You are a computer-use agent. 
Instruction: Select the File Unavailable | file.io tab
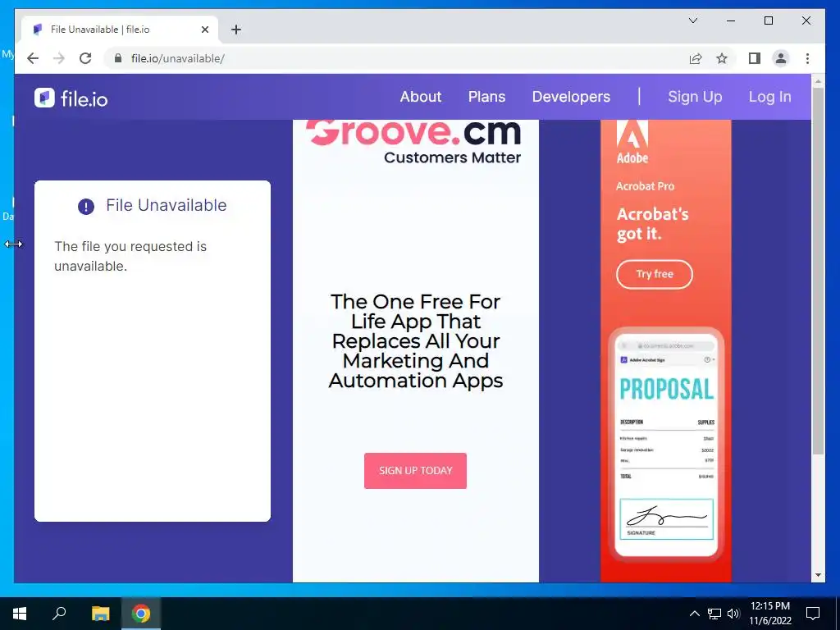pos(120,30)
